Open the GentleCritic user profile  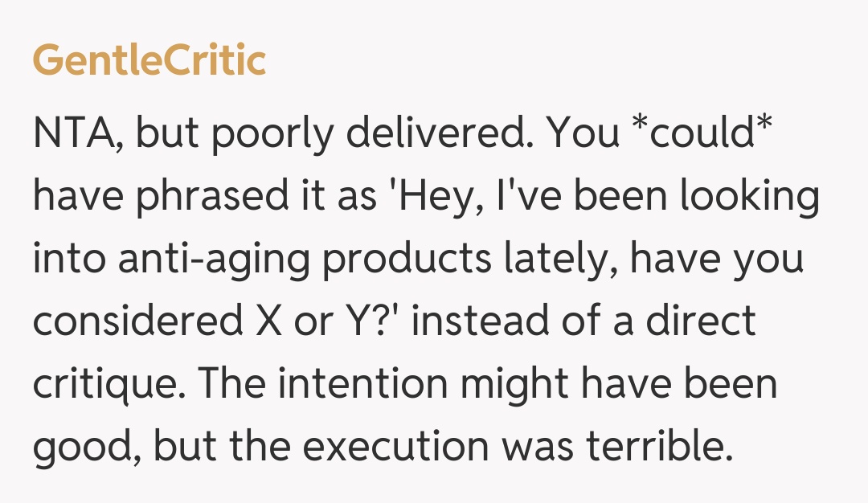coord(149,60)
